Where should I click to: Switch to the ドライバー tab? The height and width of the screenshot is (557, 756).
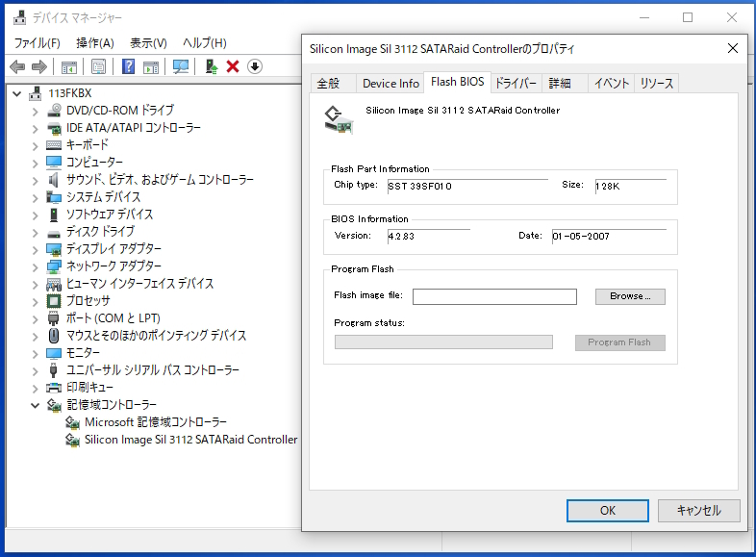tap(516, 84)
